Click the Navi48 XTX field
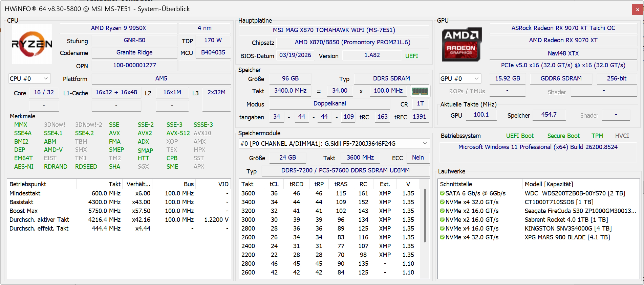Screen dimensions: 644x285 (563, 53)
